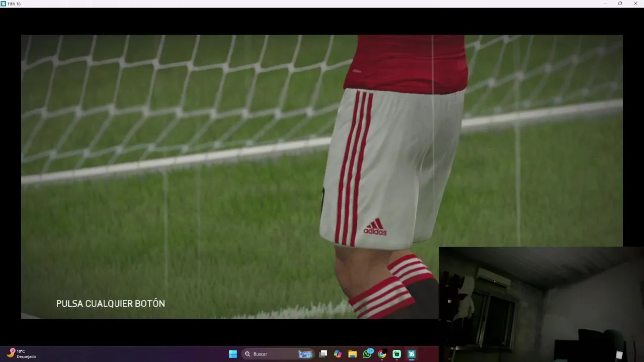
Task: Select the FIFA 16 taskbar icon
Action: point(412,354)
